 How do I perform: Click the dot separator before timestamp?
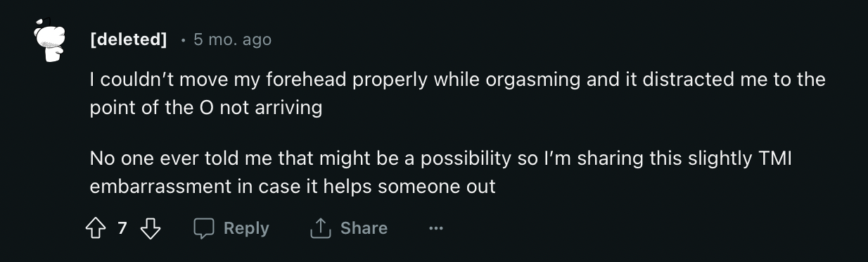coord(183,41)
